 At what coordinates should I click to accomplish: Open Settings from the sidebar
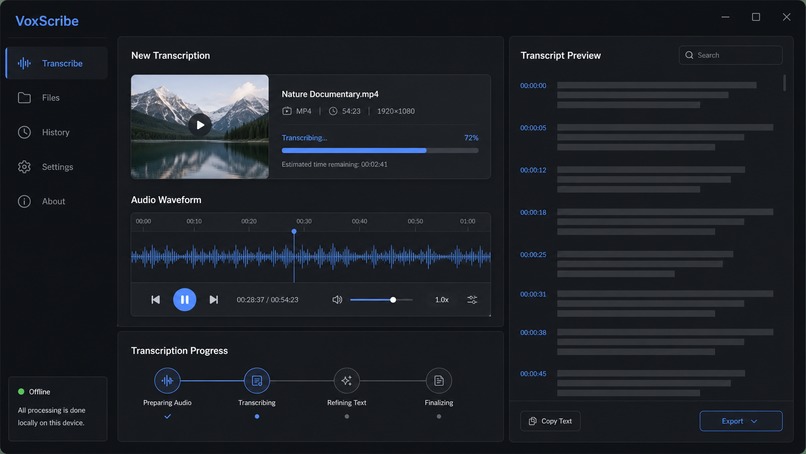[57, 167]
